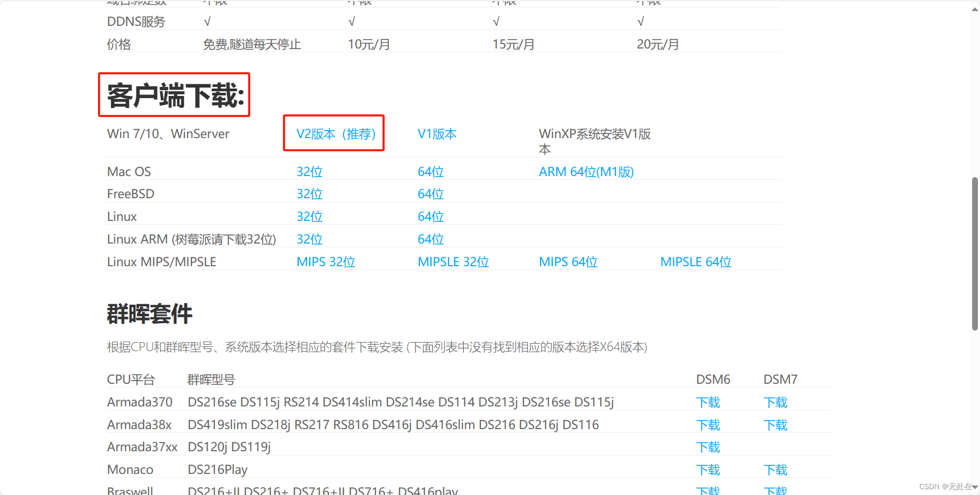980x495 pixels.
Task: Click DSM7 下载 for Monaco
Action: tap(775, 470)
